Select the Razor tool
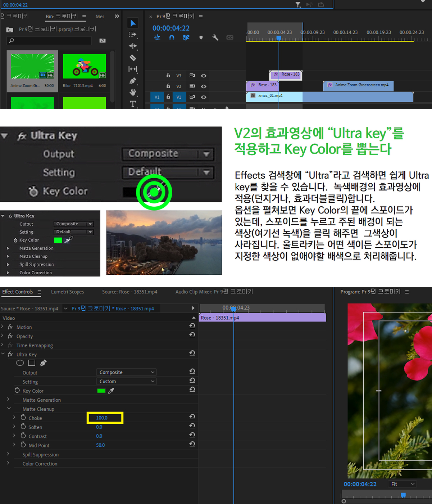The height and width of the screenshot is (504, 432). tap(133, 58)
